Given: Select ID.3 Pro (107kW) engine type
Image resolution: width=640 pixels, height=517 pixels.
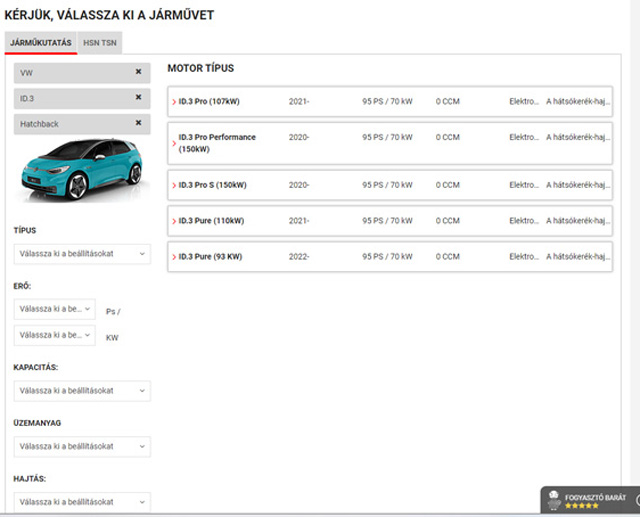Looking at the screenshot, I should [390, 101].
